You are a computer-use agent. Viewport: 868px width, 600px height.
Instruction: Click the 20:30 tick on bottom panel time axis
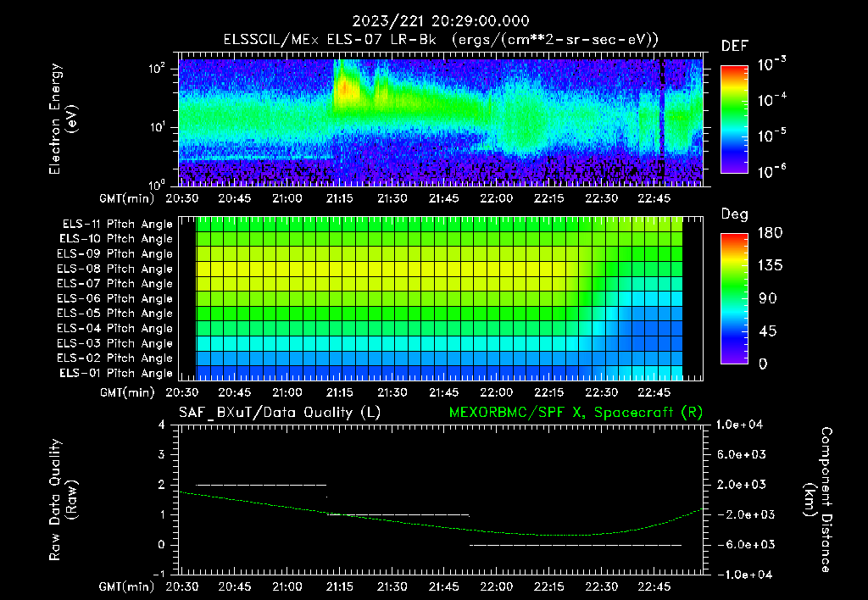point(182,586)
